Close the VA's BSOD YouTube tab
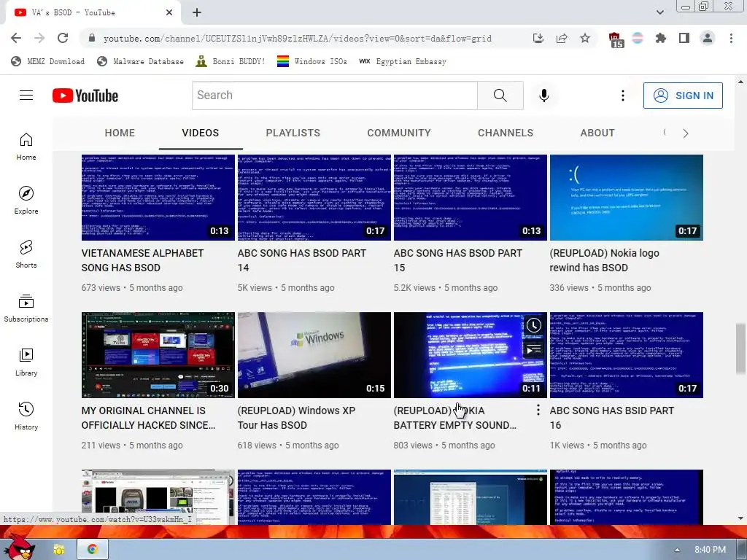This screenshot has height=560, width=747. click(169, 12)
